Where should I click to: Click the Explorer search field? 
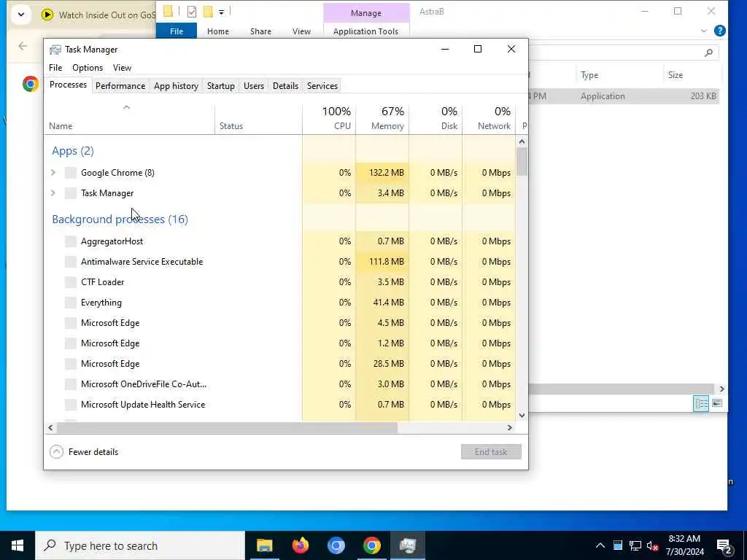click(x=624, y=52)
